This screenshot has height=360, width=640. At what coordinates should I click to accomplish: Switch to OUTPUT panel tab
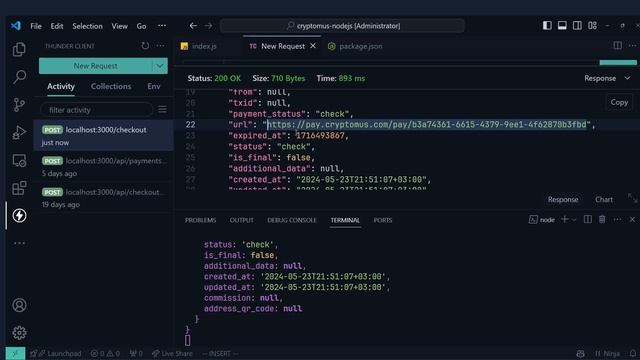242,220
